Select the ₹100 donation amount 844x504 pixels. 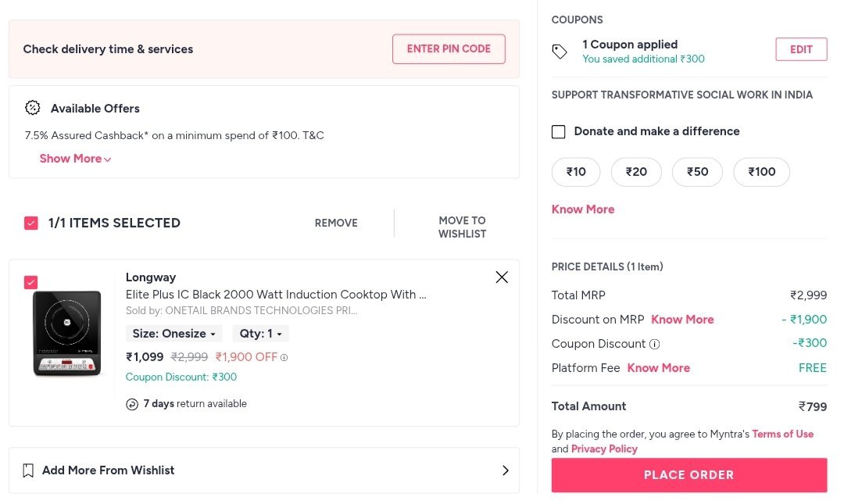pyautogui.click(x=761, y=172)
